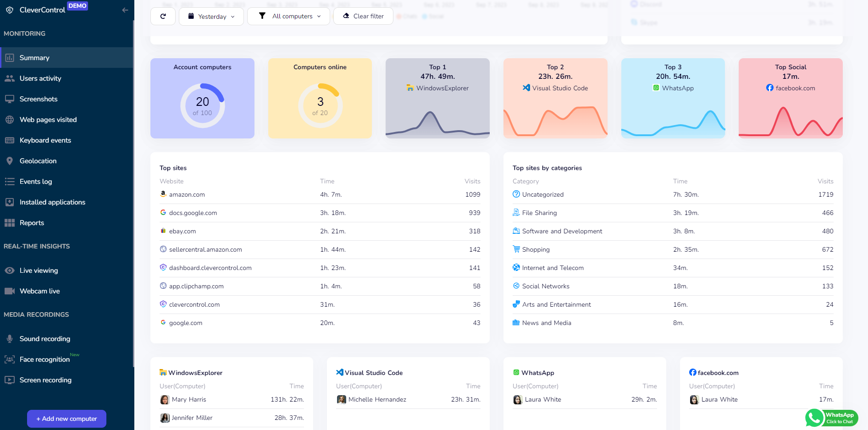This screenshot has height=430, width=868.
Task: Open the Reports menu item
Action: tap(32, 223)
